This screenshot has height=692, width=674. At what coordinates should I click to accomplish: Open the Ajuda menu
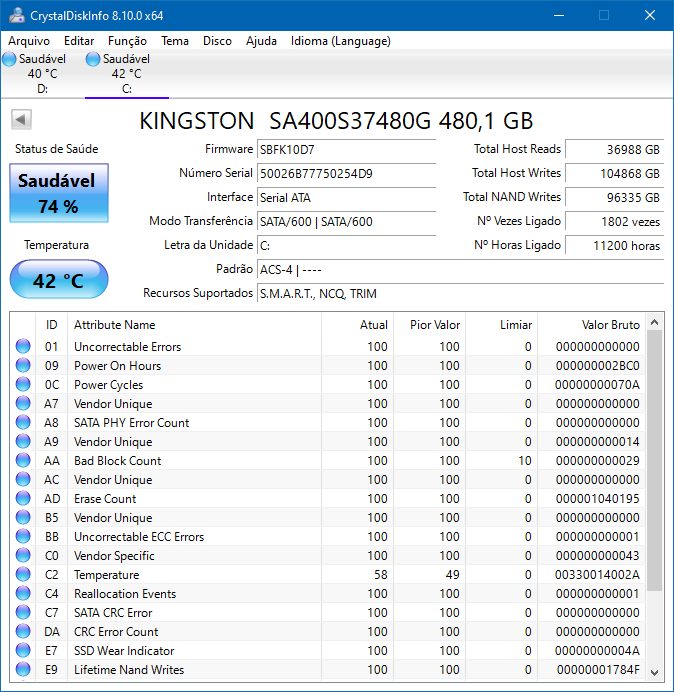tap(261, 41)
